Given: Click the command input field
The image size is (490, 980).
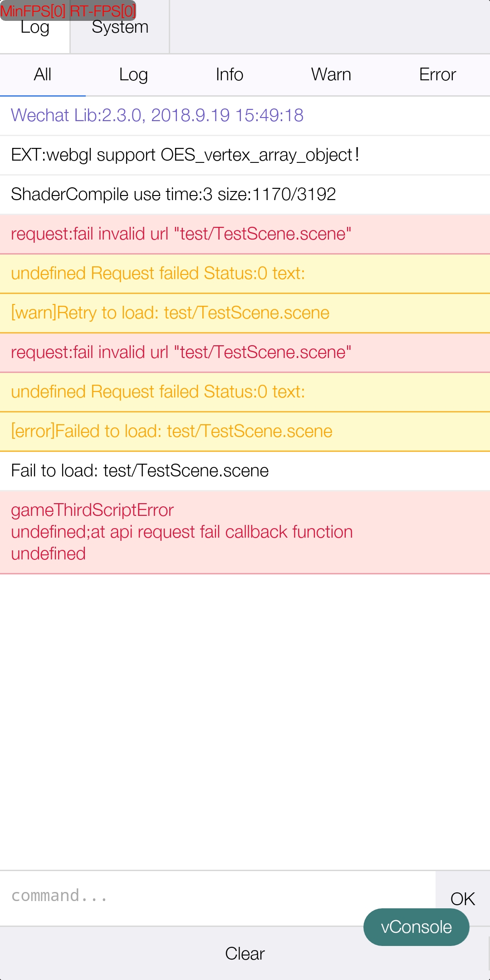Looking at the screenshot, I should click(x=218, y=896).
